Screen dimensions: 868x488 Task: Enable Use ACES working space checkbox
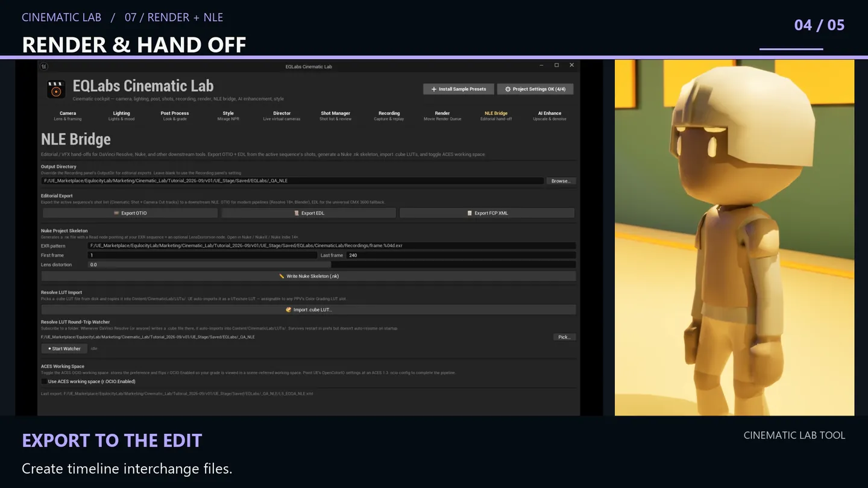coord(44,381)
